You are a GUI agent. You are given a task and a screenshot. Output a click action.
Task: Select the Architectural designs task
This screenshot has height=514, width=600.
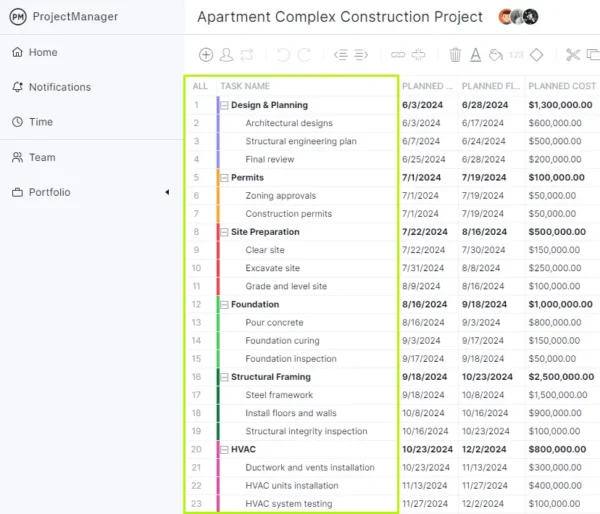pyautogui.click(x=289, y=123)
